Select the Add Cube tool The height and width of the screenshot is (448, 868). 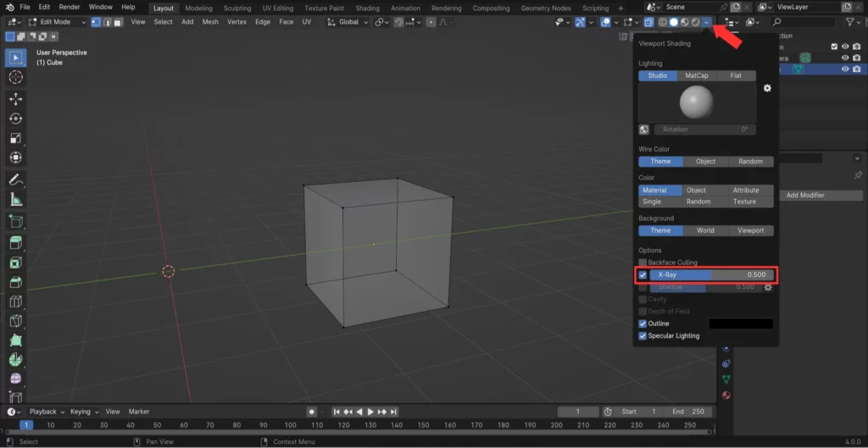pyautogui.click(x=15, y=221)
